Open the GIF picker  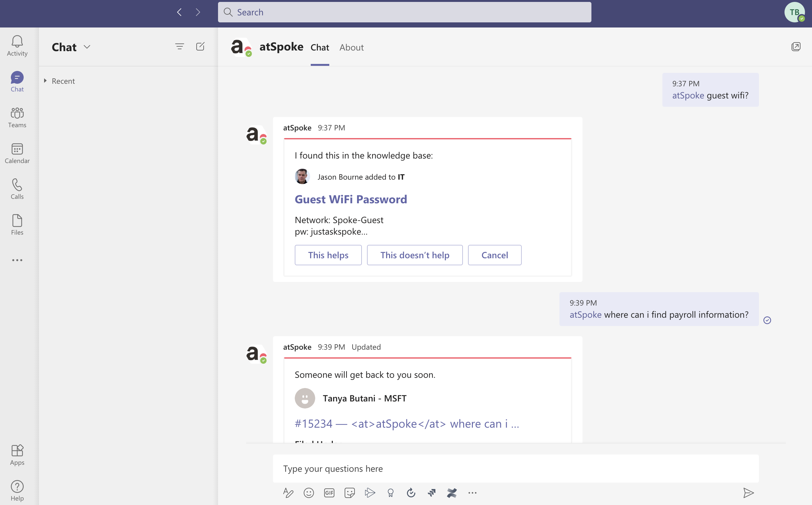click(x=329, y=493)
